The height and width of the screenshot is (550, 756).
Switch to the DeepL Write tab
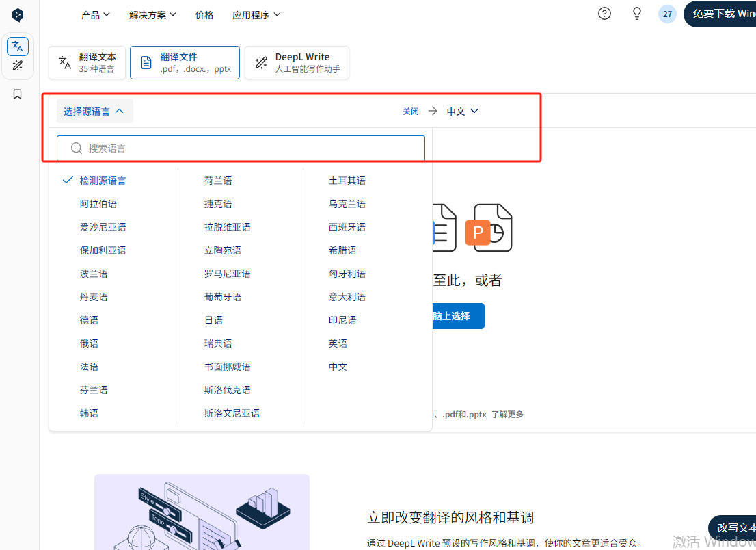coord(297,63)
